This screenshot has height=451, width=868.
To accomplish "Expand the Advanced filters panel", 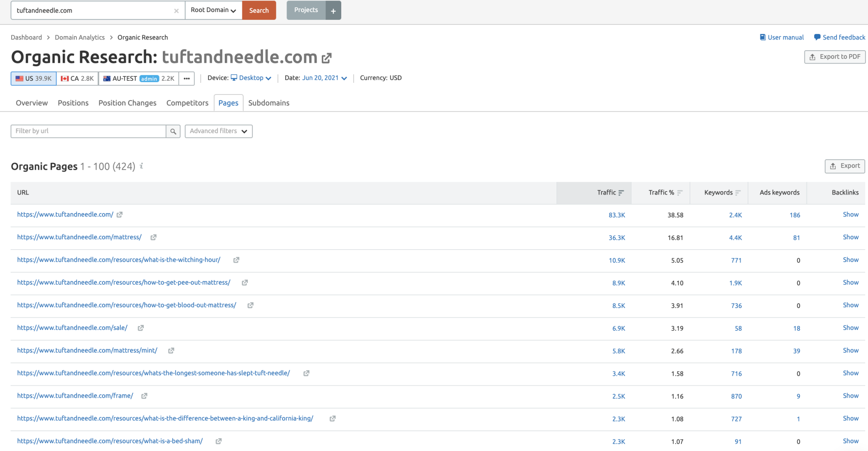I will (218, 131).
